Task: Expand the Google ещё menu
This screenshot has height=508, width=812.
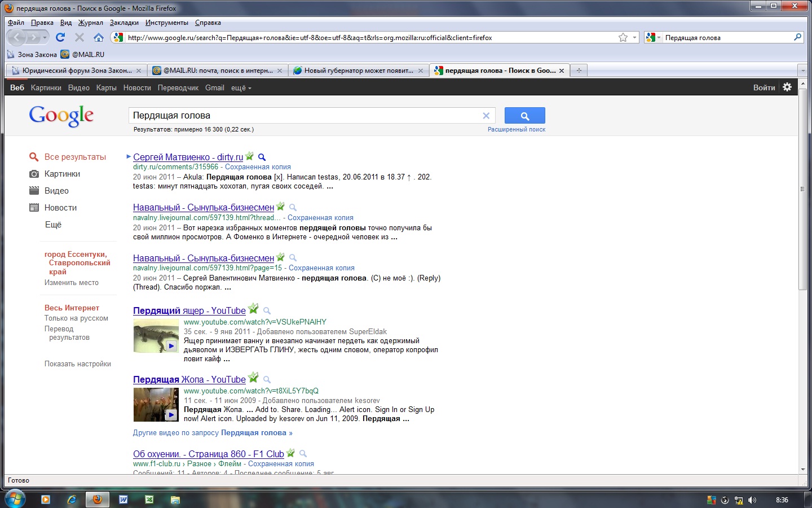Action: (x=241, y=88)
